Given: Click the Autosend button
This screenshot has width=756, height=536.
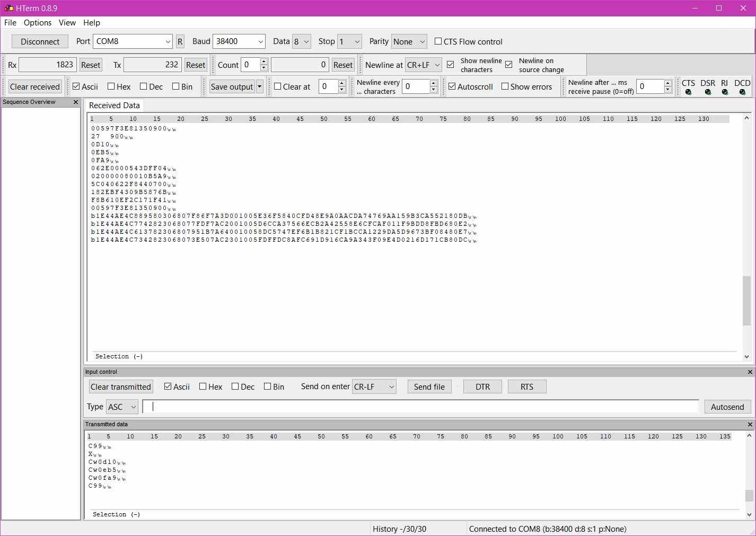Looking at the screenshot, I should pos(727,407).
